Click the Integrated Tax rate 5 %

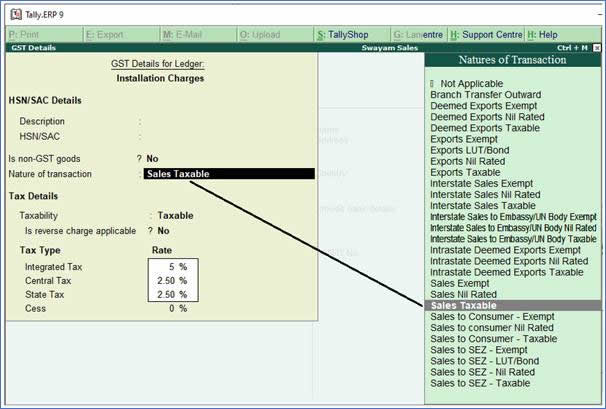(x=178, y=267)
